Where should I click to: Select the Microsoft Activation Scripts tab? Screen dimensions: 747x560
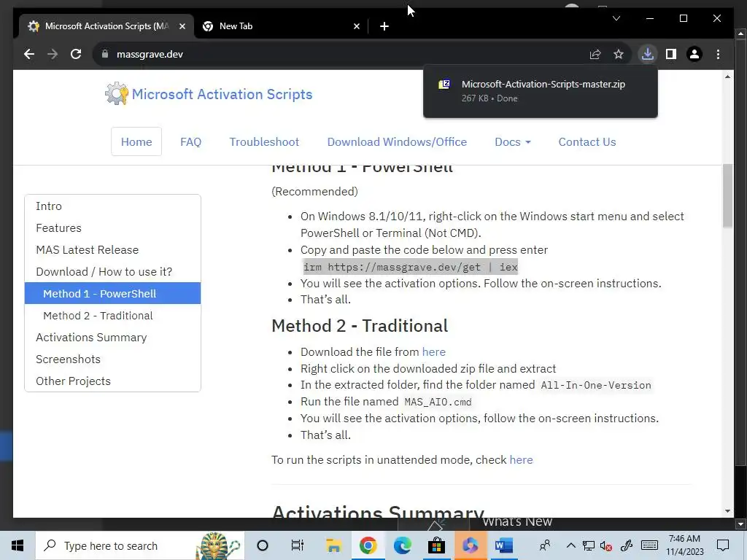click(x=106, y=26)
